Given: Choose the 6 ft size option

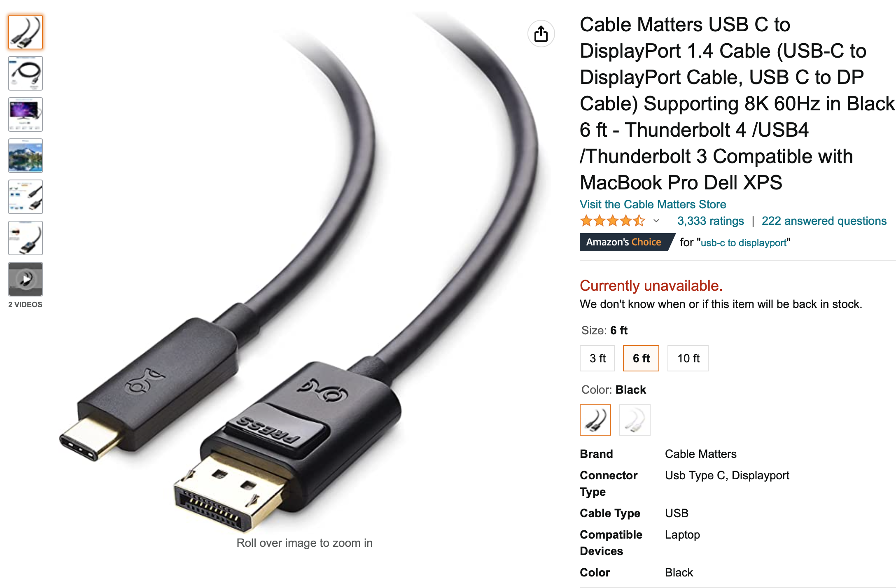Looking at the screenshot, I should (641, 358).
